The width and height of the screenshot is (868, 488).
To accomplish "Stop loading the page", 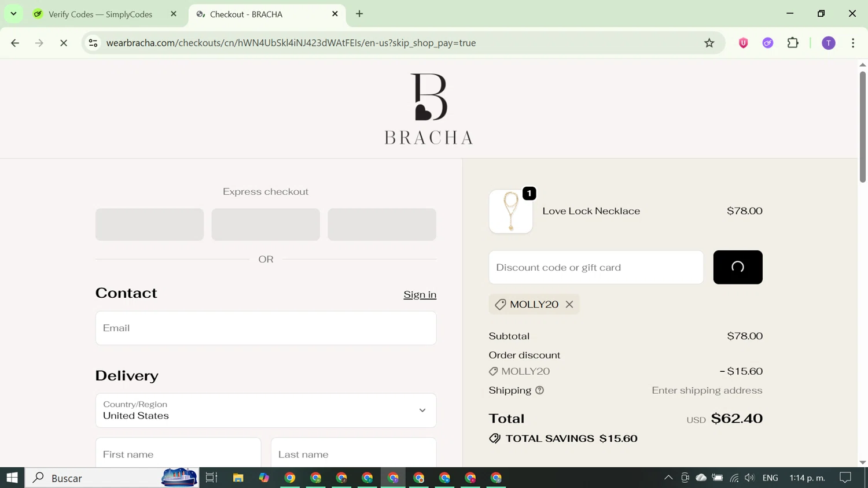I will coord(64,43).
